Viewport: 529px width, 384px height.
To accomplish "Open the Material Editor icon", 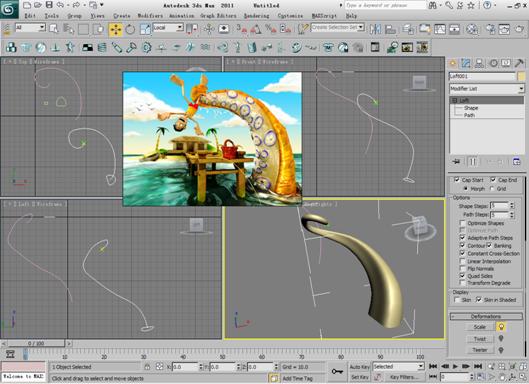I will [472, 29].
